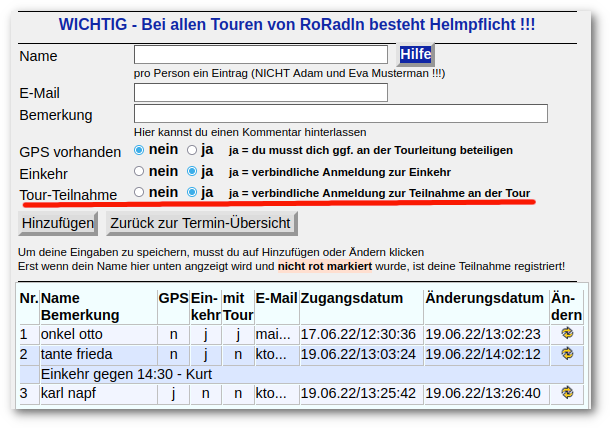Focus the E-Mail input field

[261, 93]
